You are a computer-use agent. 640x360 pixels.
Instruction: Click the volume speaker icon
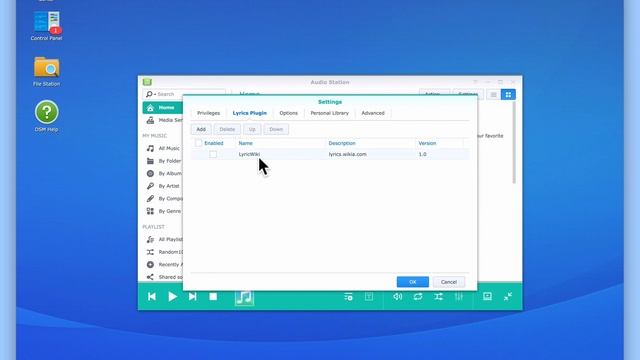tap(398, 297)
